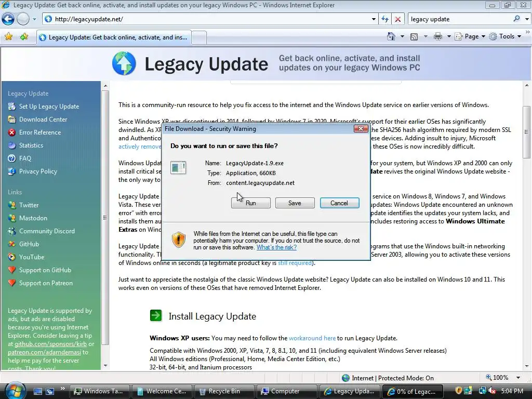Click the Statistics sidebar icon

point(12,145)
